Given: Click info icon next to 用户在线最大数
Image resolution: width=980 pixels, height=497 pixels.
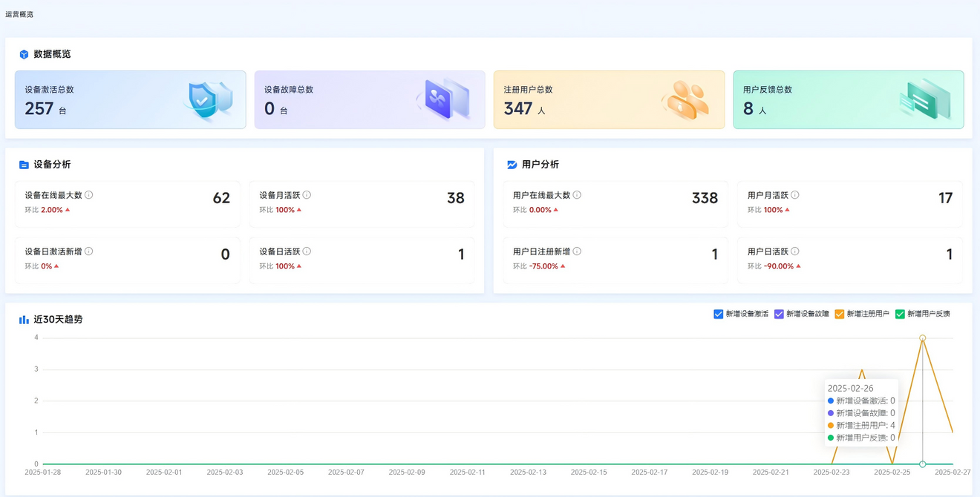Looking at the screenshot, I should (577, 195).
